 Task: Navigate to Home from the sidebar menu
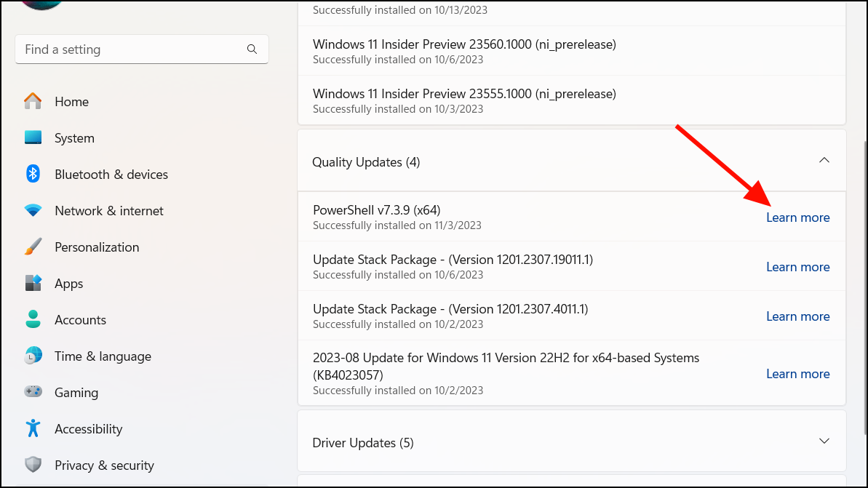pyautogui.click(x=71, y=101)
